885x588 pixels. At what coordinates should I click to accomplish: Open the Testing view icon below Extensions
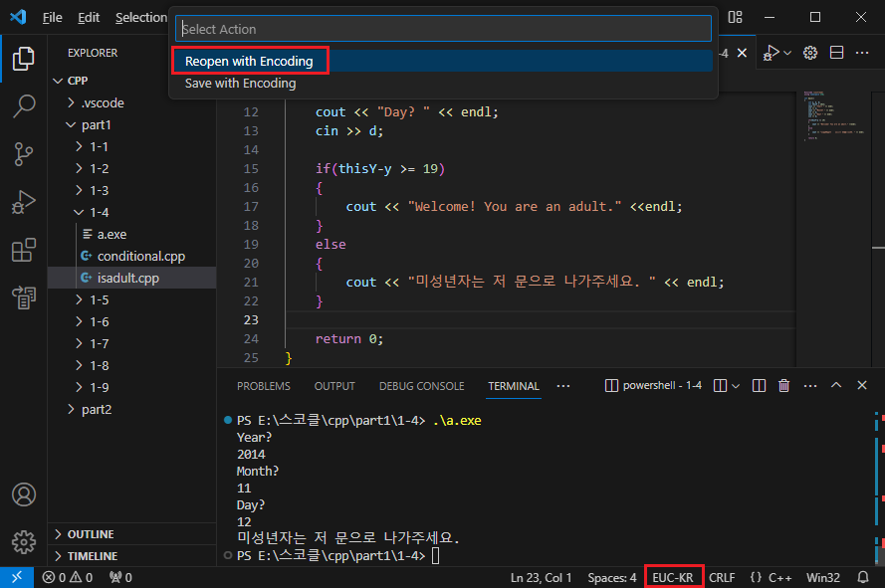point(24,297)
